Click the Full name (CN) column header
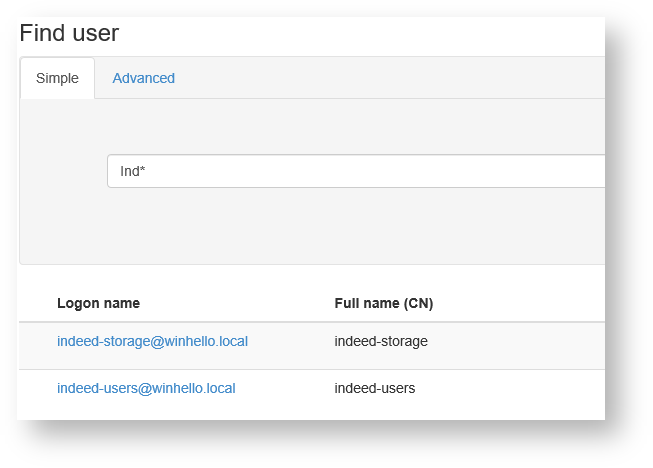 [383, 303]
